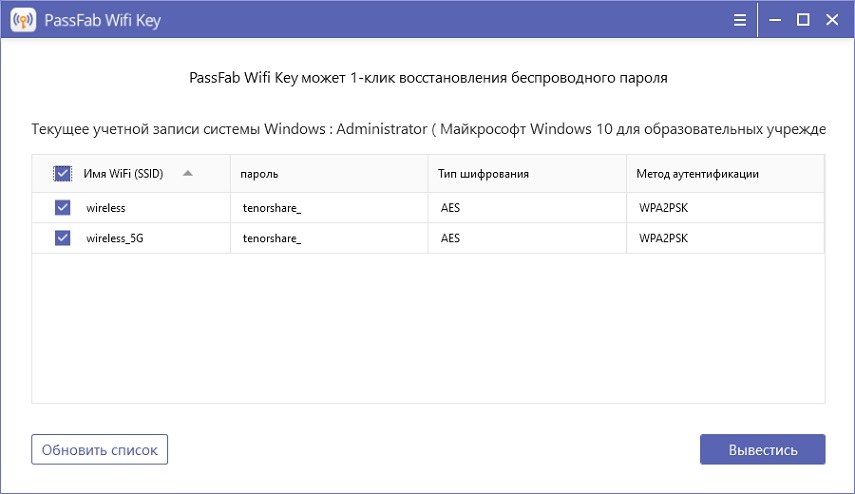This screenshot has height=494, width=855.
Task: Close the PassFab Wifi Key window
Action: pyautogui.click(x=832, y=20)
